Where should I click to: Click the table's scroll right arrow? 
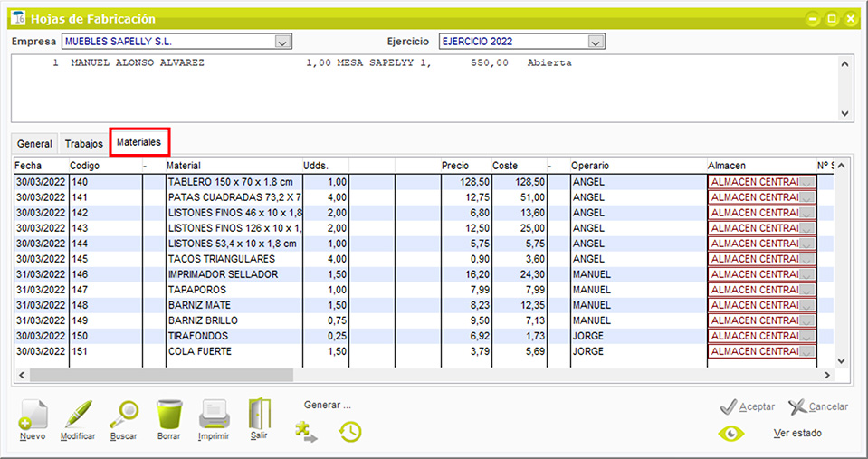tap(827, 375)
